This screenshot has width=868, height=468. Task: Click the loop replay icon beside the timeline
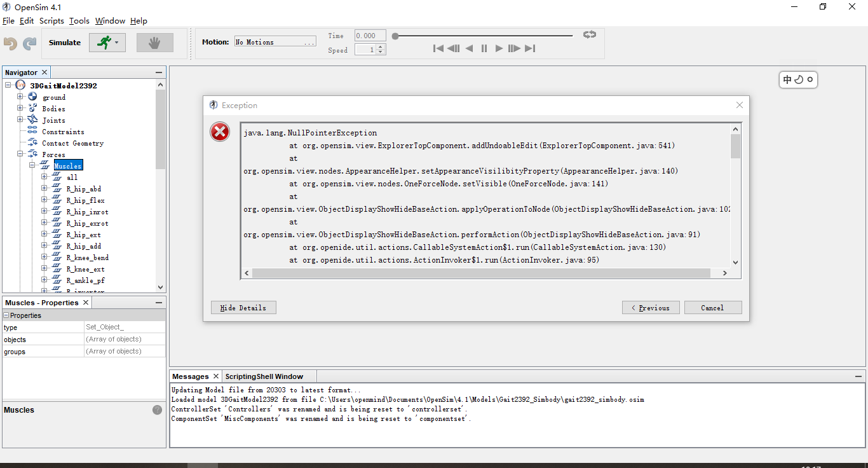pyautogui.click(x=588, y=36)
